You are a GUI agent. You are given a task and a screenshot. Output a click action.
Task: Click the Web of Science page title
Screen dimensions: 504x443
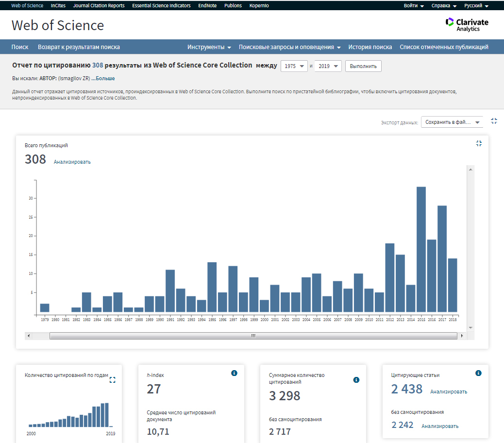[58, 25]
